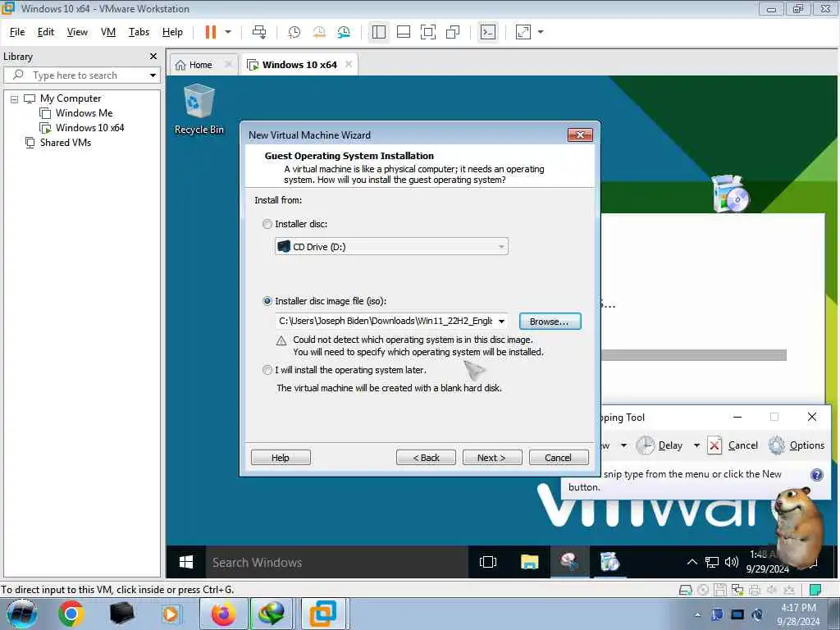Open the View menu

[77, 32]
